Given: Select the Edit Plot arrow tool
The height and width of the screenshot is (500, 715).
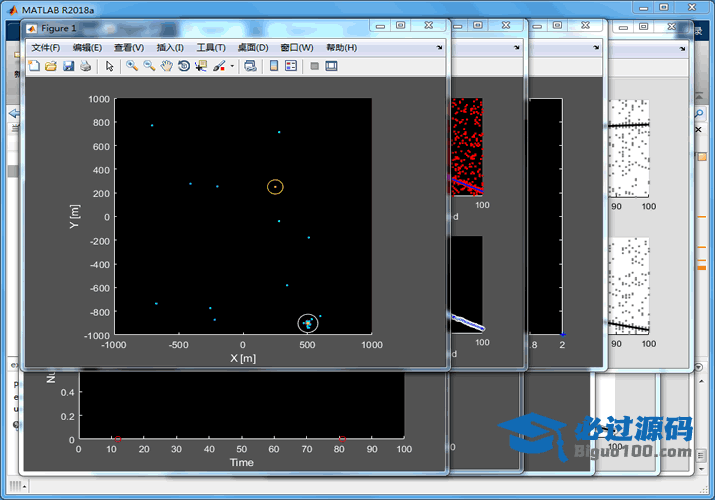Looking at the screenshot, I should pos(109,66).
